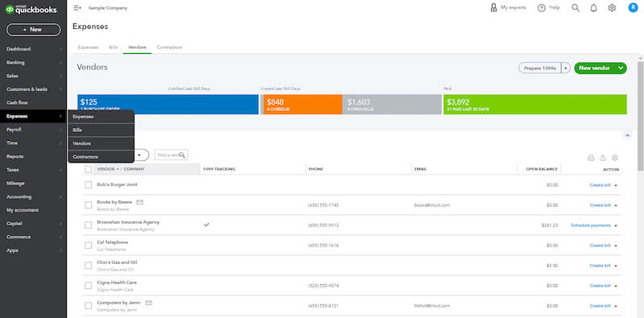This screenshot has width=644, height=318.
Task: Select Vendors in the Expenses flyout menu
Action: [x=101, y=143]
